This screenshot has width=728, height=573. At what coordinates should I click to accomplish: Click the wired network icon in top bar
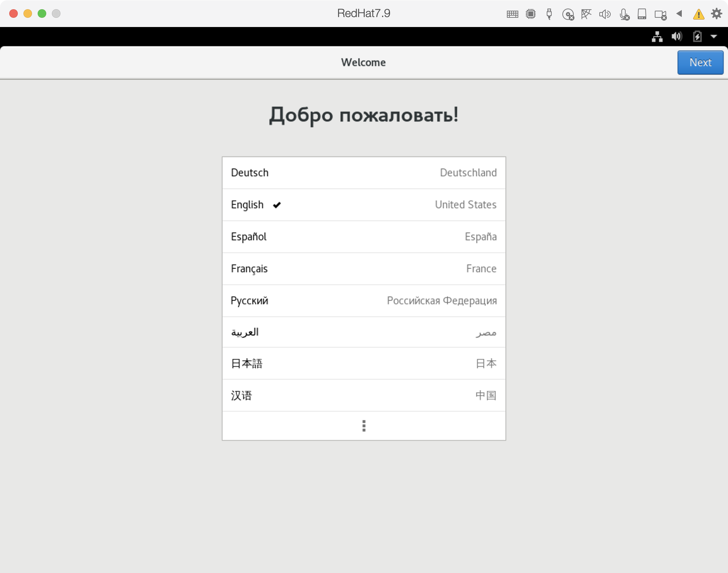tap(657, 37)
